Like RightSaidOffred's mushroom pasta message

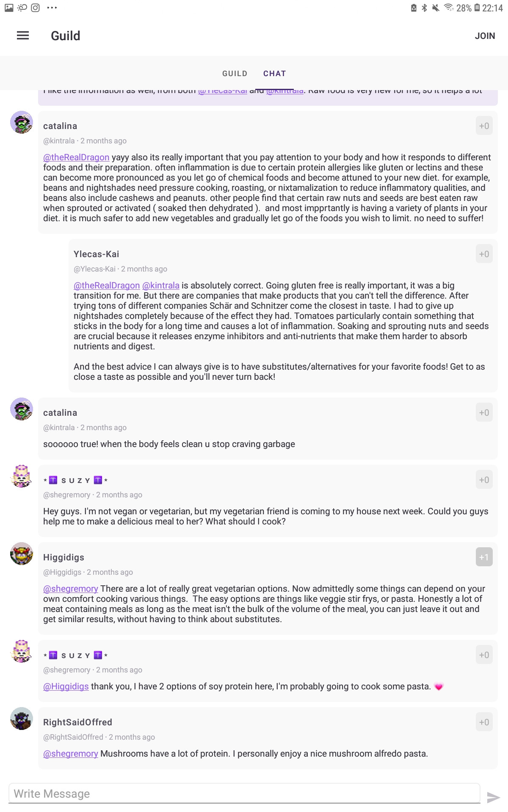click(484, 722)
